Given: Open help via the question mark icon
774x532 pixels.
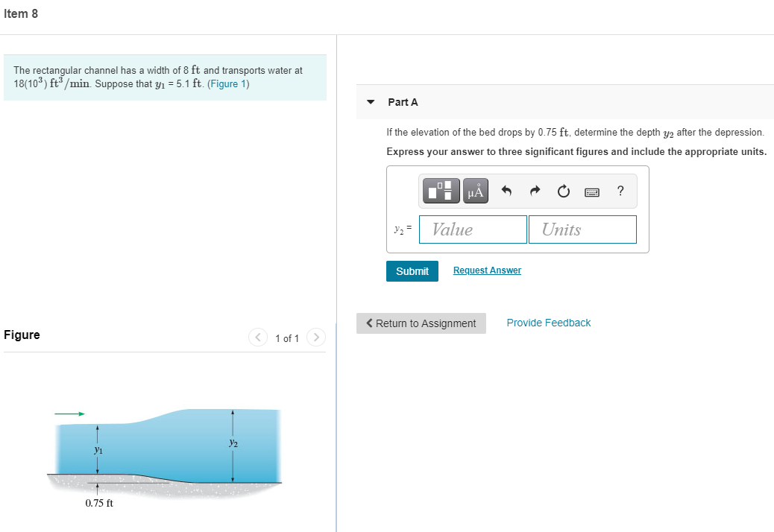Looking at the screenshot, I should [x=620, y=190].
